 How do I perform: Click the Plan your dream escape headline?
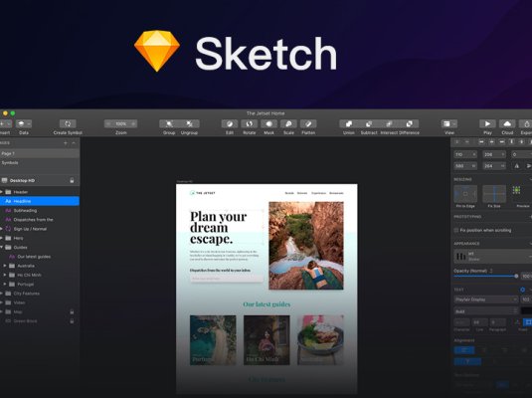pos(219,228)
